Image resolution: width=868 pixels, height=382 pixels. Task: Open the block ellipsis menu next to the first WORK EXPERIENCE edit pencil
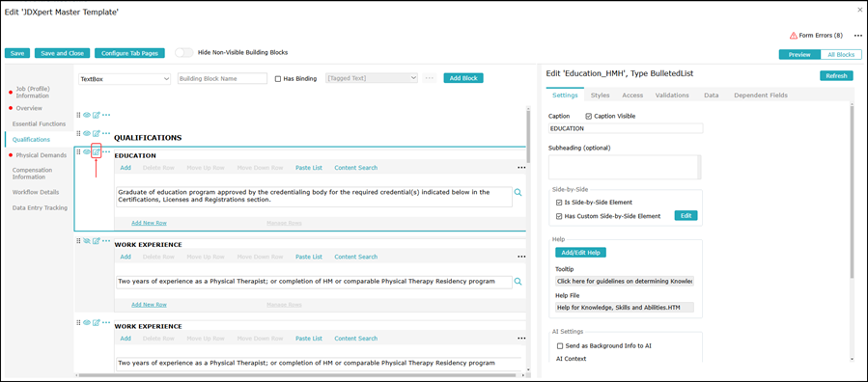pyautogui.click(x=106, y=240)
